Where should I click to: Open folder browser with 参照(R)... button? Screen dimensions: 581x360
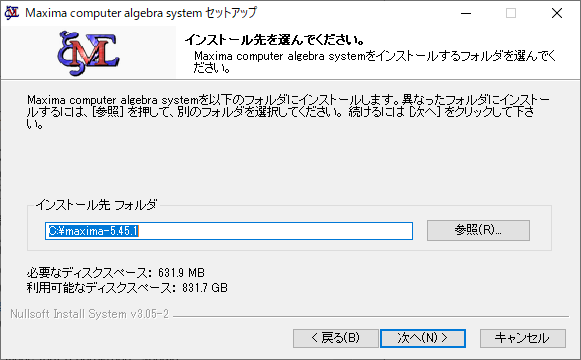pyautogui.click(x=478, y=230)
